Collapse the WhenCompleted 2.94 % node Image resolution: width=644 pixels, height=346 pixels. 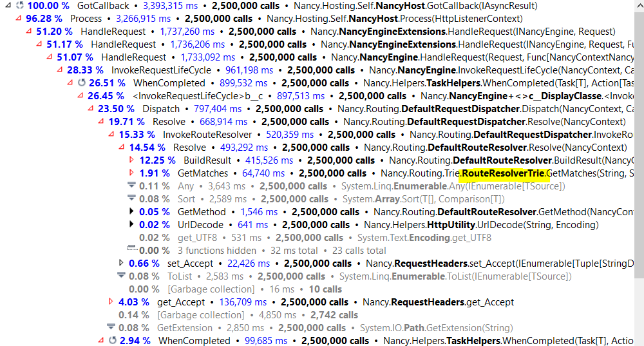pos(101,340)
